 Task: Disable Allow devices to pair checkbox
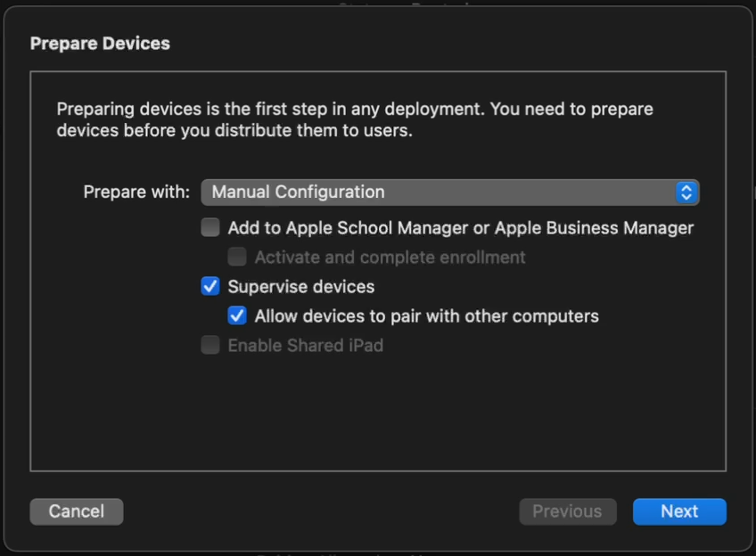pos(237,315)
